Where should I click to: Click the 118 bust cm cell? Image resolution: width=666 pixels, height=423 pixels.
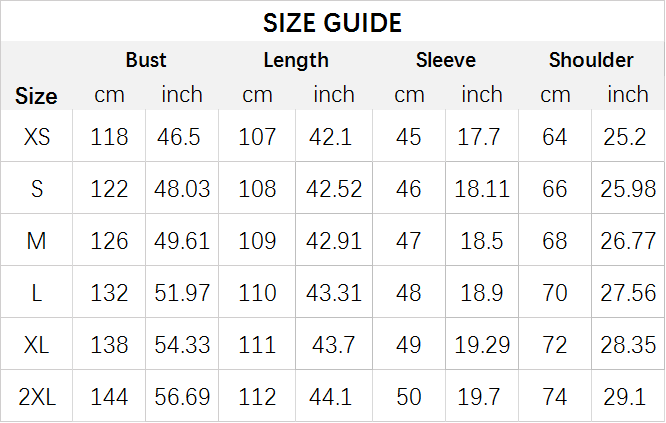pyautogui.click(x=109, y=137)
